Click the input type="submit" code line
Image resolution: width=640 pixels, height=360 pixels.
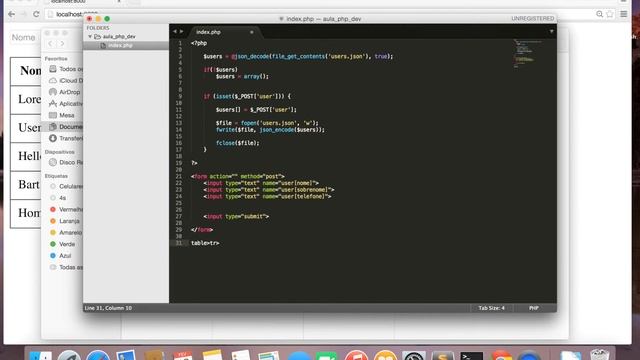point(236,216)
